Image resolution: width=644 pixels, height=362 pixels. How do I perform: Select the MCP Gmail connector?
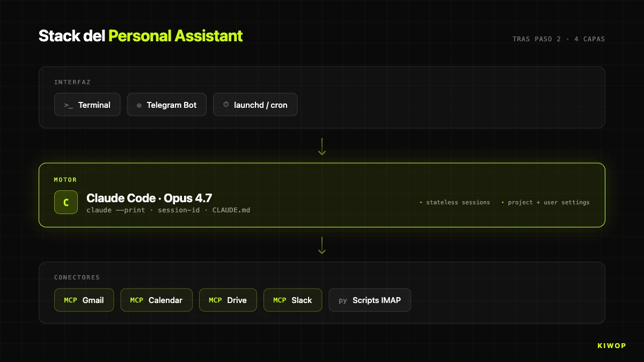(84, 300)
